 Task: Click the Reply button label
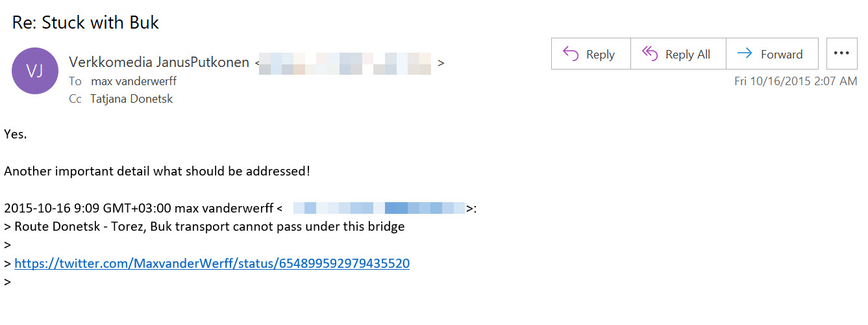[x=600, y=55]
